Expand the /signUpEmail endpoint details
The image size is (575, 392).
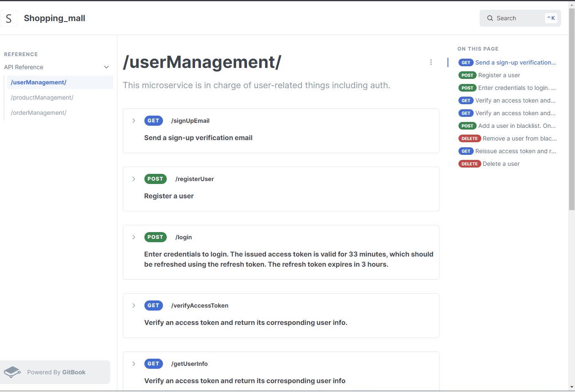[134, 120]
